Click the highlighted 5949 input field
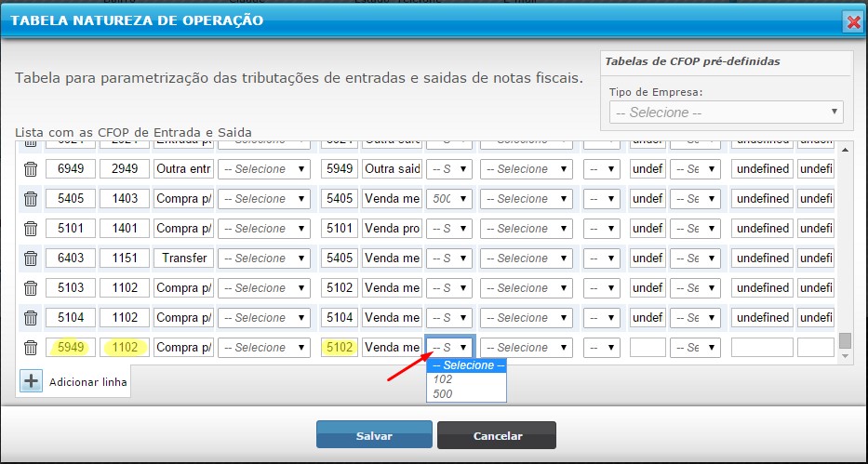 (71, 348)
